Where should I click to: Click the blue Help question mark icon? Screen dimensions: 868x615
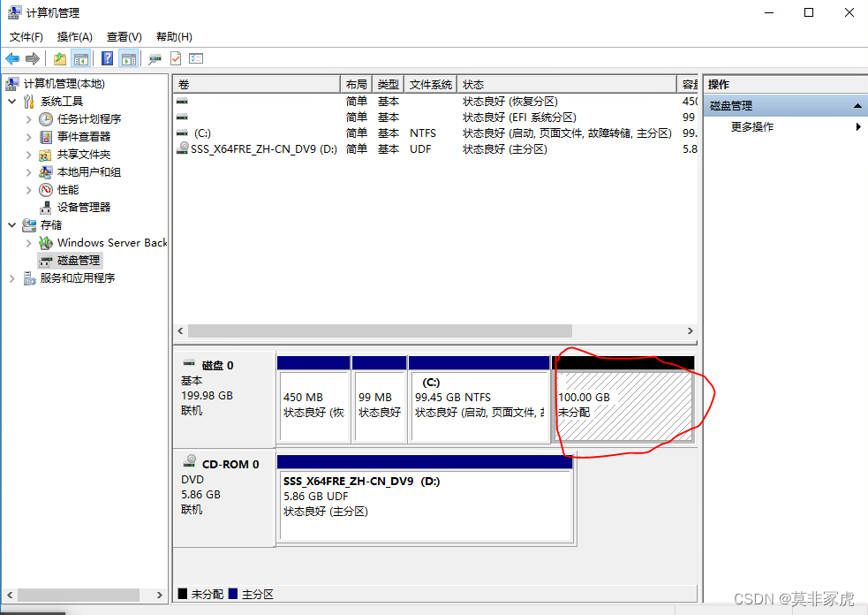click(108, 58)
